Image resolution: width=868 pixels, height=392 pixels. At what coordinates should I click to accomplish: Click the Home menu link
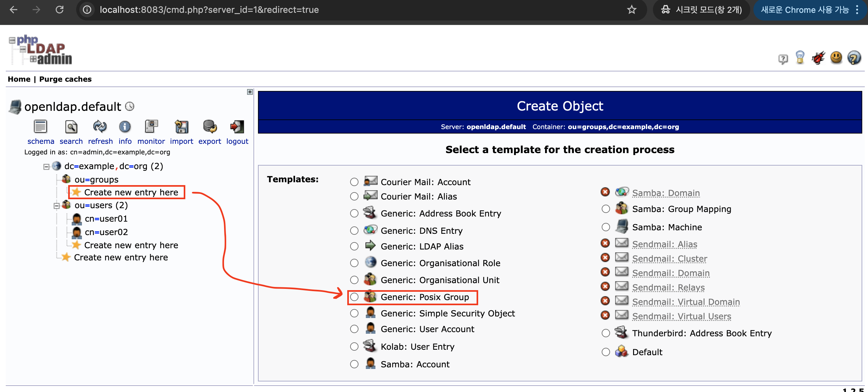(x=19, y=79)
